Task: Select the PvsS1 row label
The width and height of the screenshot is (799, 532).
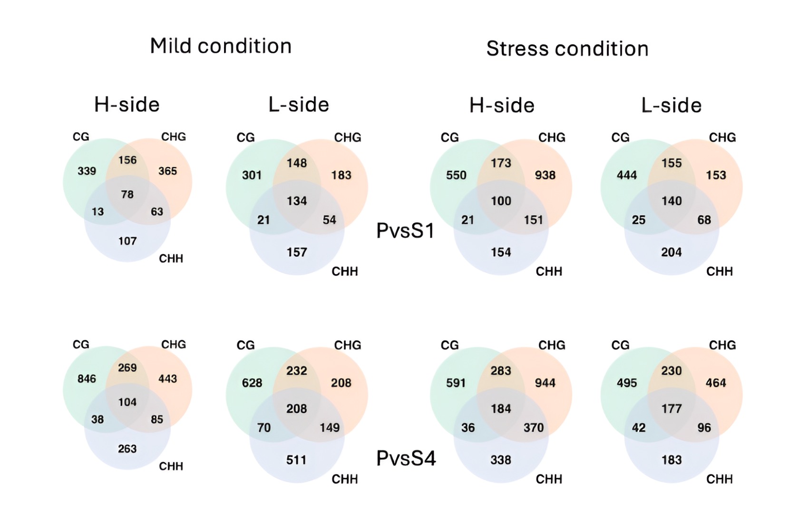Action: [405, 231]
